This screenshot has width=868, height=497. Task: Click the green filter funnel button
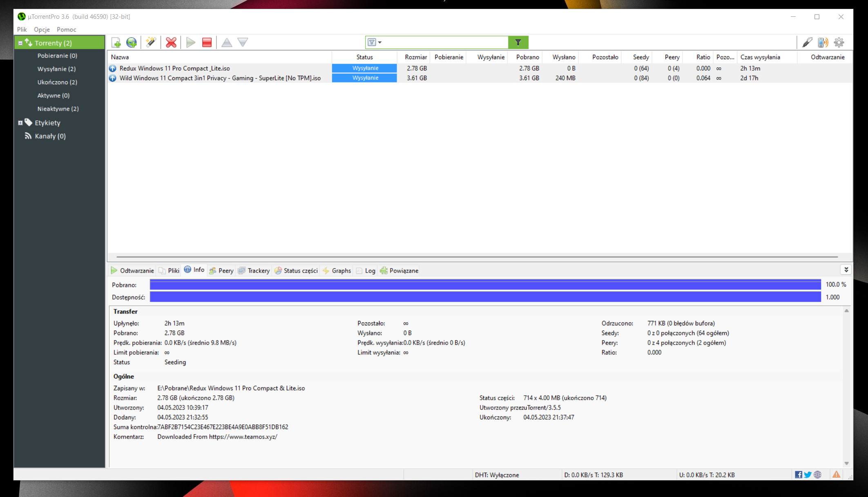point(518,43)
